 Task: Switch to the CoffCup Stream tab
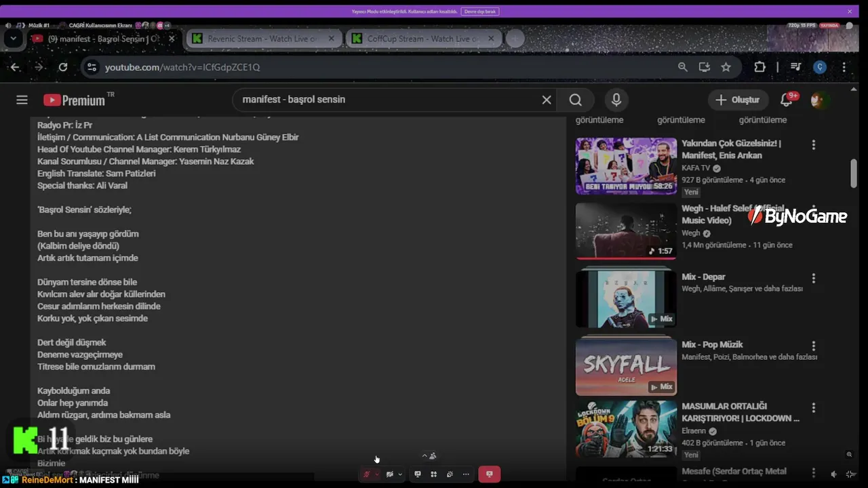tap(424, 39)
